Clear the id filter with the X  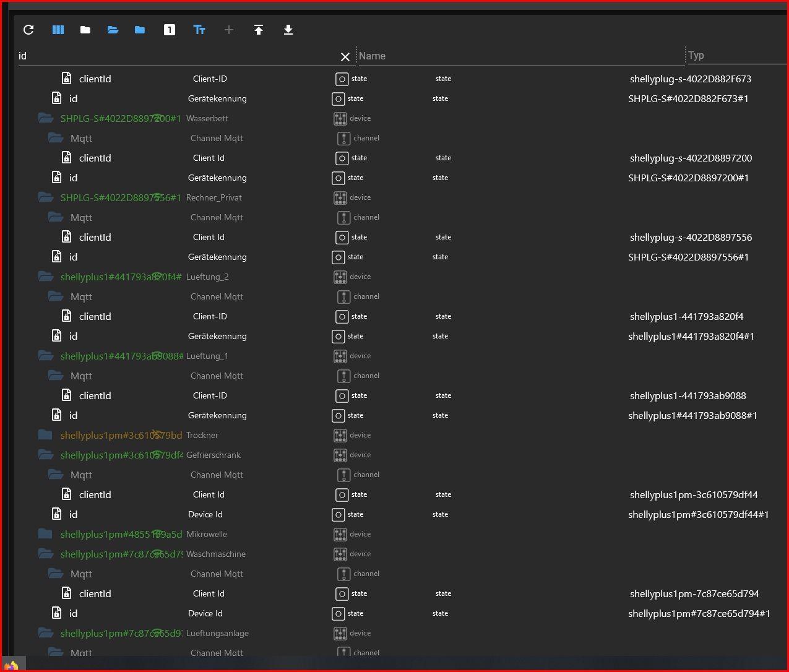point(345,57)
